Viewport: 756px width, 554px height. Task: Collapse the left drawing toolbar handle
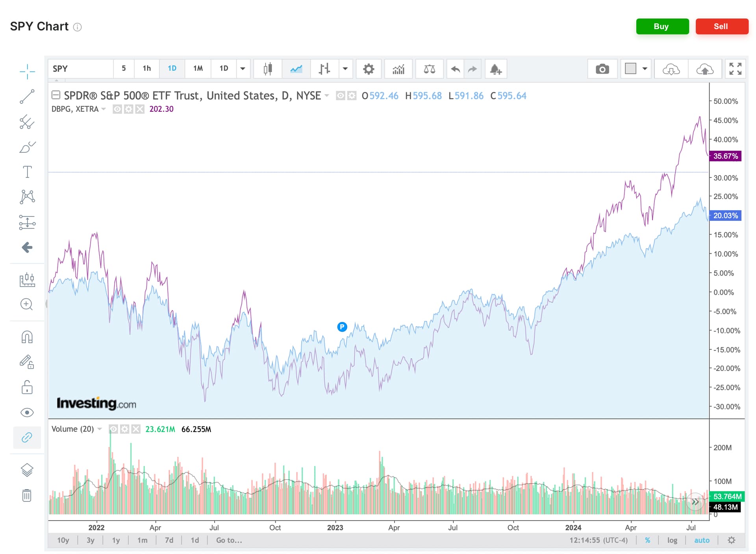click(x=46, y=304)
